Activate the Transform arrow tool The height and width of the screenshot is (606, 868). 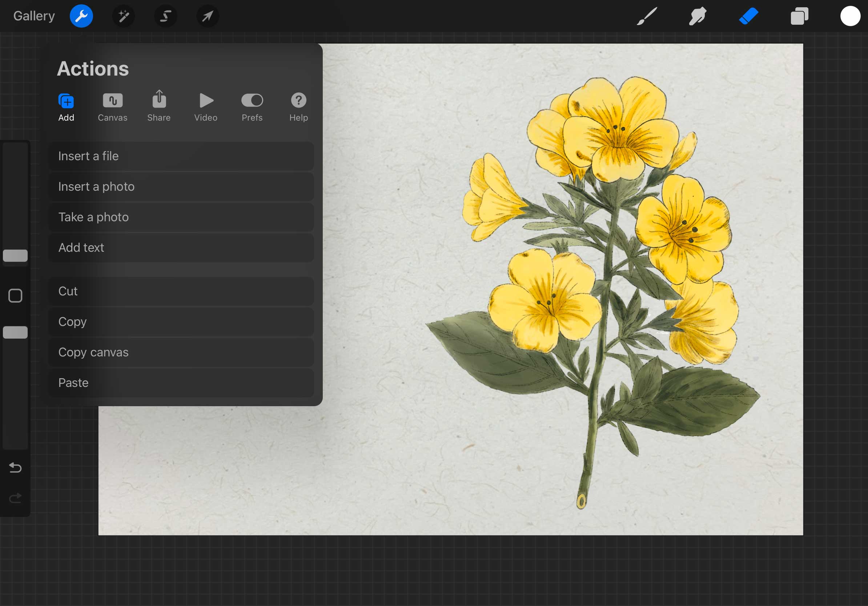[208, 16]
